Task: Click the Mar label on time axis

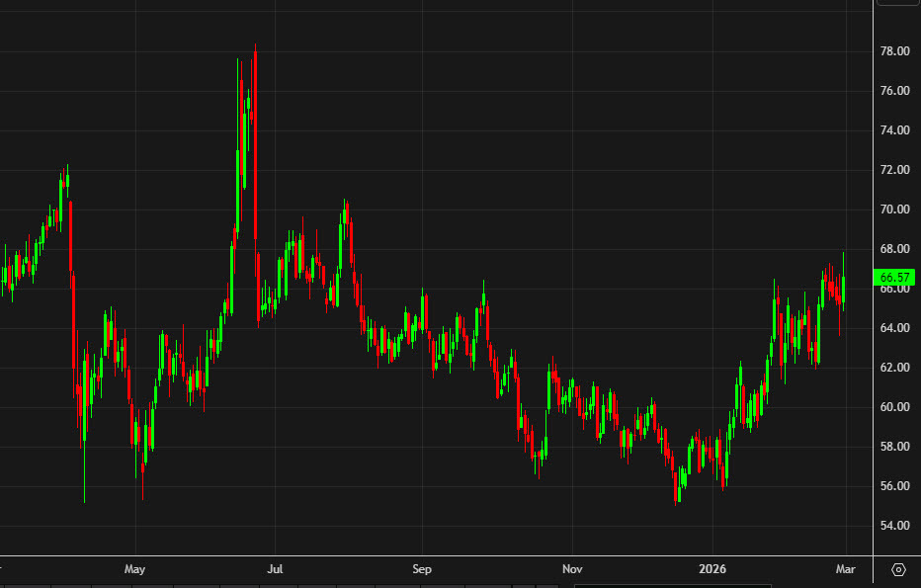Action: coord(845,569)
